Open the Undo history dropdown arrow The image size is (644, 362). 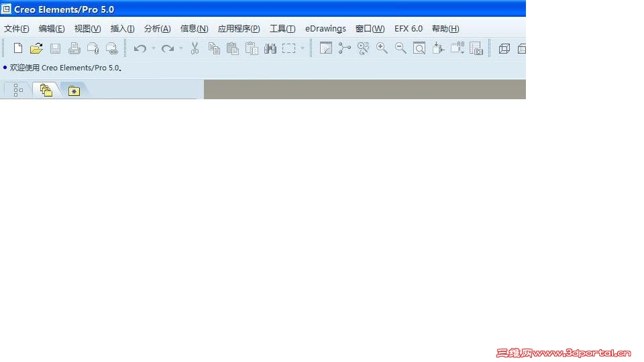154,48
